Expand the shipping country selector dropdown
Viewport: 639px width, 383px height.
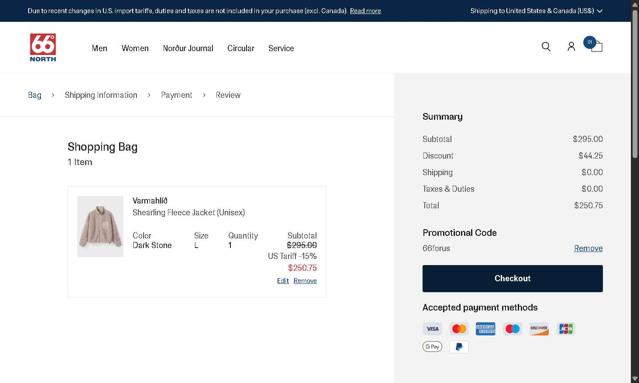[x=536, y=11]
